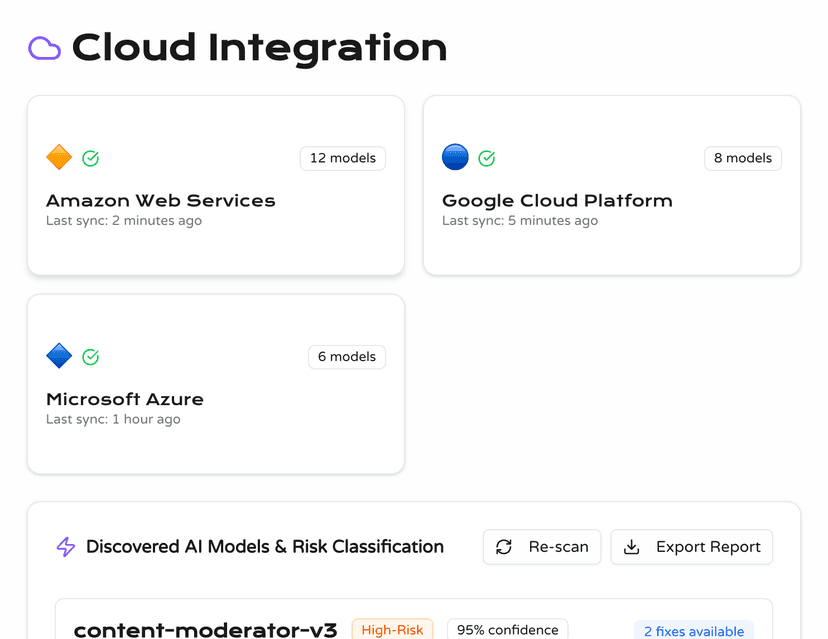
Task: Click the blue Microsoft Azure diamond icon
Action: 59,356
